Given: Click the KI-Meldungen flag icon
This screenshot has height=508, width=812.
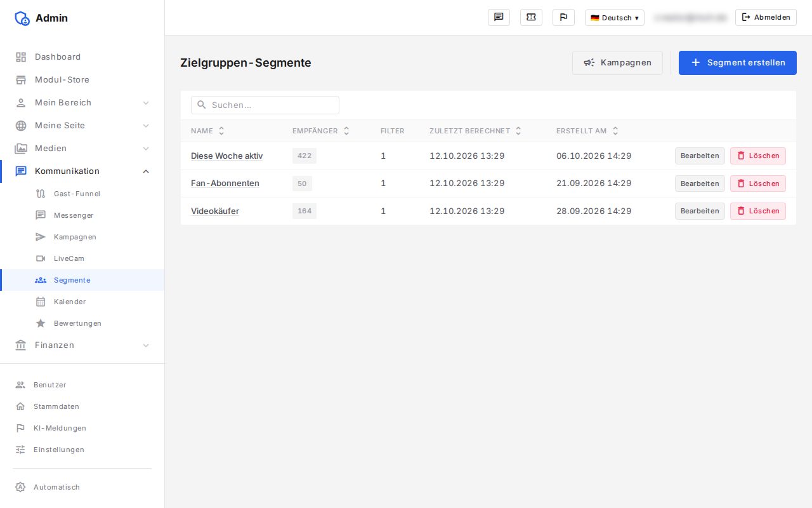Looking at the screenshot, I should pyautogui.click(x=20, y=428).
